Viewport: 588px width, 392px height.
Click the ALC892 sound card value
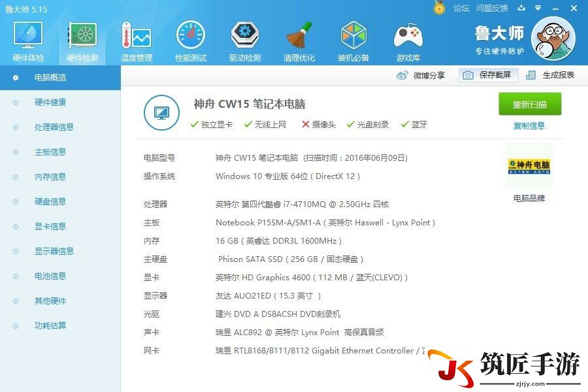pyautogui.click(x=299, y=333)
